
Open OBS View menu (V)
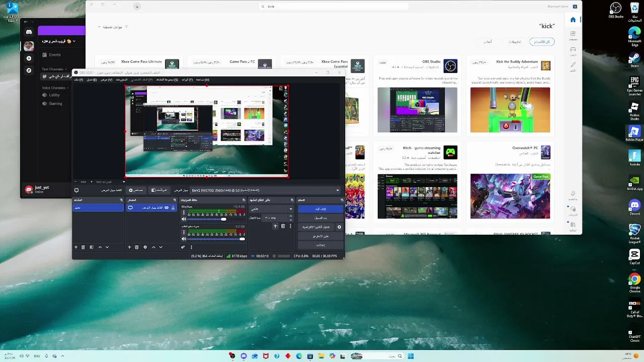click(x=107, y=79)
